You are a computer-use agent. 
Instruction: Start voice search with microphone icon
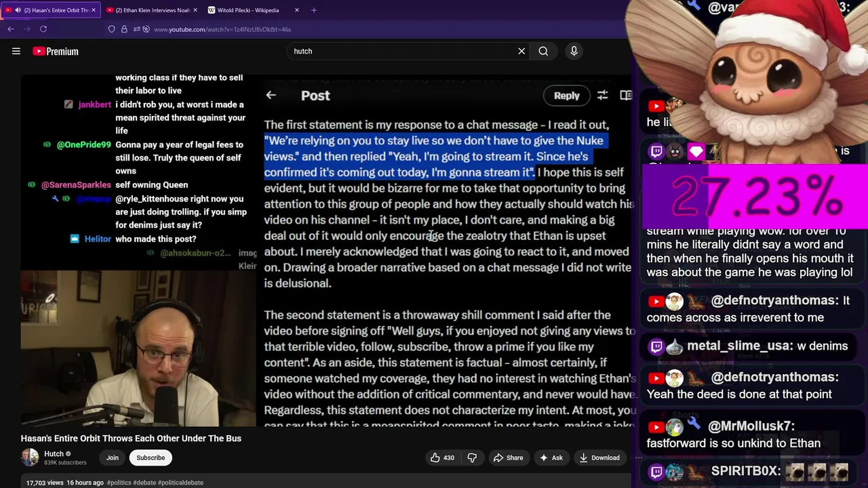[x=574, y=51]
